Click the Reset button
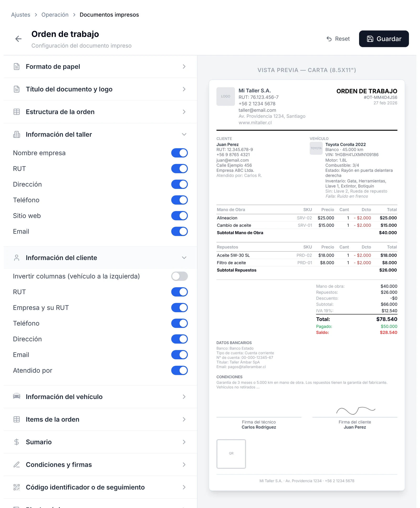Viewport: 420px width, 508px height. (x=338, y=39)
